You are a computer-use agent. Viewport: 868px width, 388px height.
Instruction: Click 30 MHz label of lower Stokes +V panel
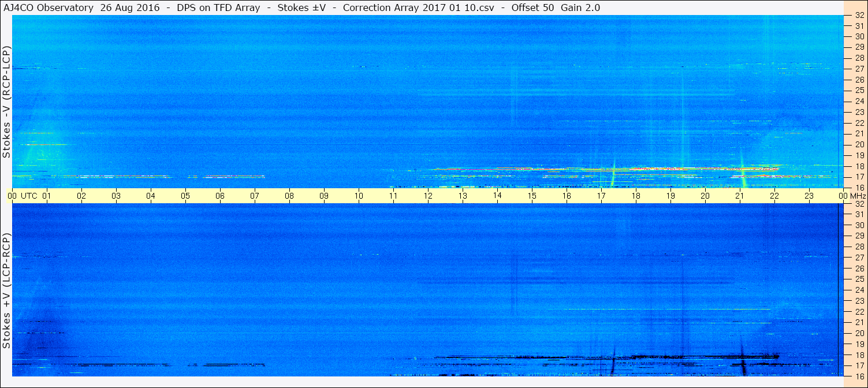pyautogui.click(x=859, y=225)
